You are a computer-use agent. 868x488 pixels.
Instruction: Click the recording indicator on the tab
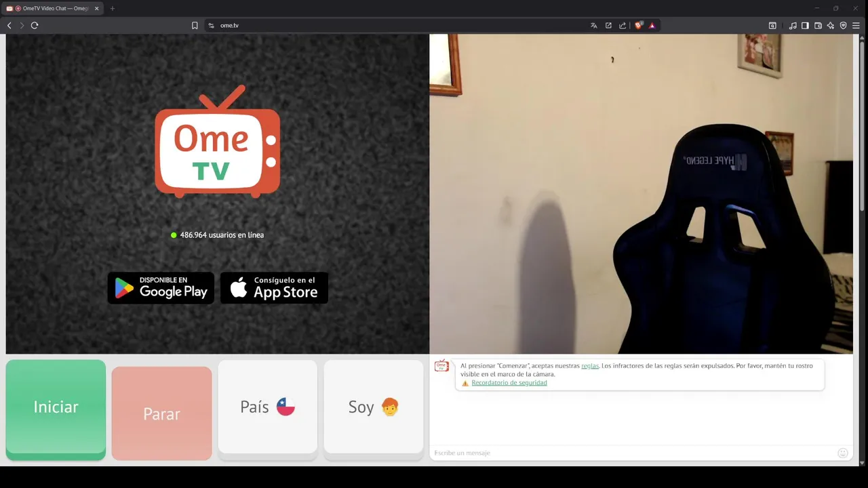pyautogui.click(x=17, y=9)
